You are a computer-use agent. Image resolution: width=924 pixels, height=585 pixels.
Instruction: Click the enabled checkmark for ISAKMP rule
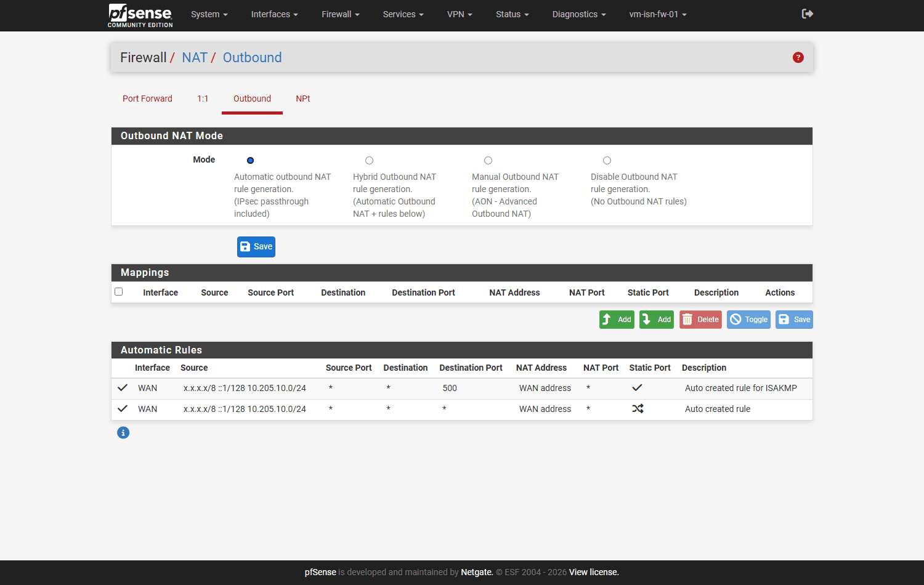click(x=123, y=387)
